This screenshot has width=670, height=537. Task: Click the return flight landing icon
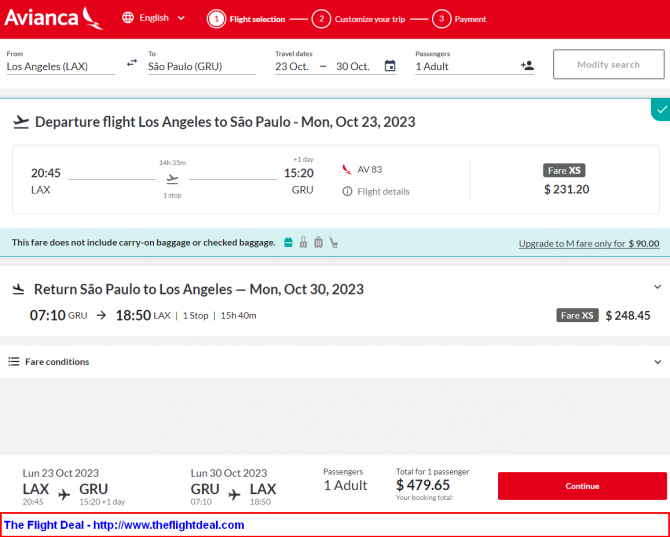pos(18,289)
